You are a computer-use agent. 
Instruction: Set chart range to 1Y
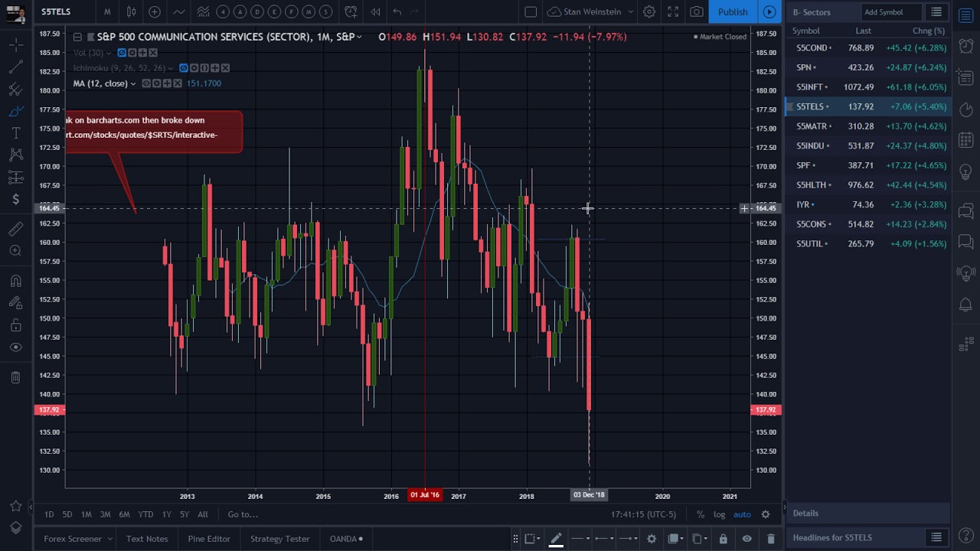pos(166,514)
